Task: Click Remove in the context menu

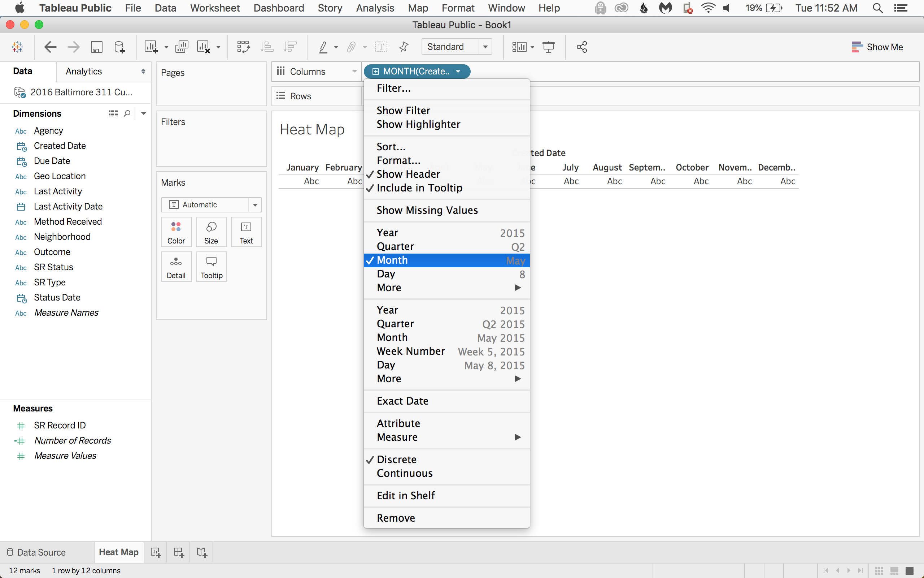Action: 446,518
